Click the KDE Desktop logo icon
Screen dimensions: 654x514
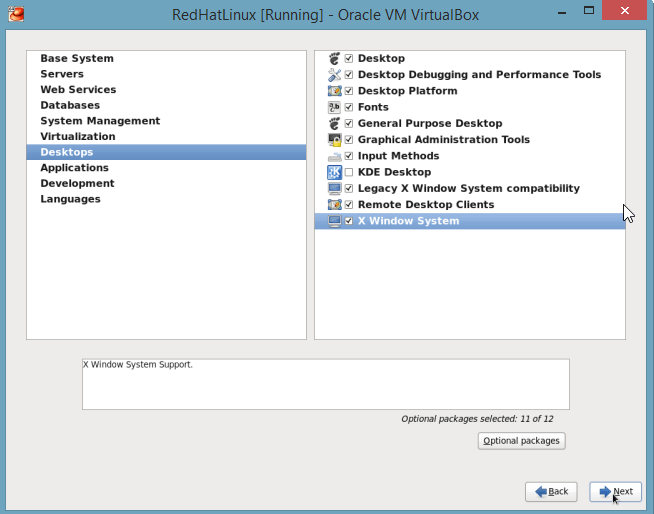pyautogui.click(x=335, y=172)
